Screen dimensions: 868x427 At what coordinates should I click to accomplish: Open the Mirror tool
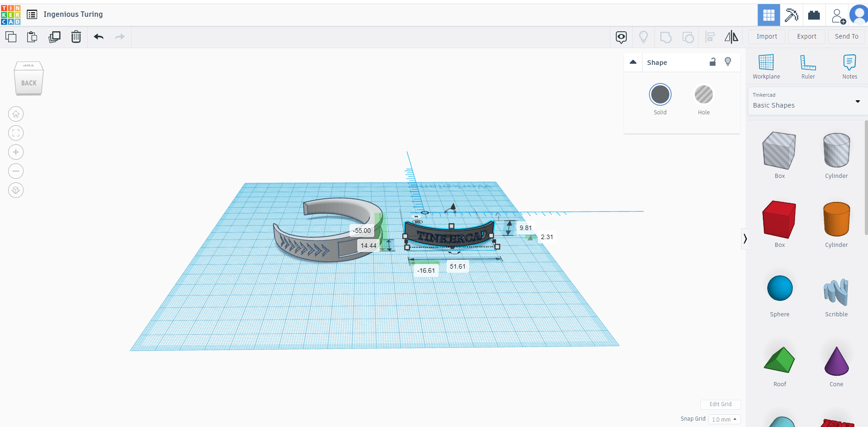731,37
